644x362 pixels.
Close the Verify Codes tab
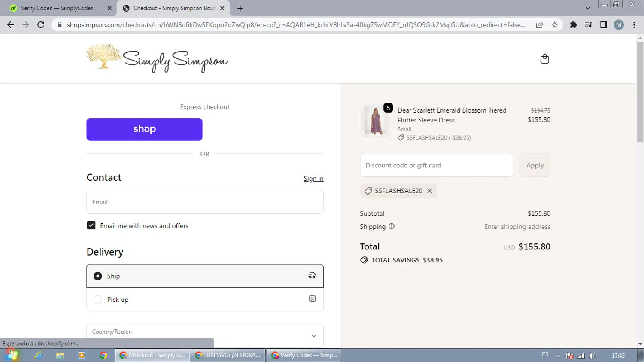coord(109,8)
